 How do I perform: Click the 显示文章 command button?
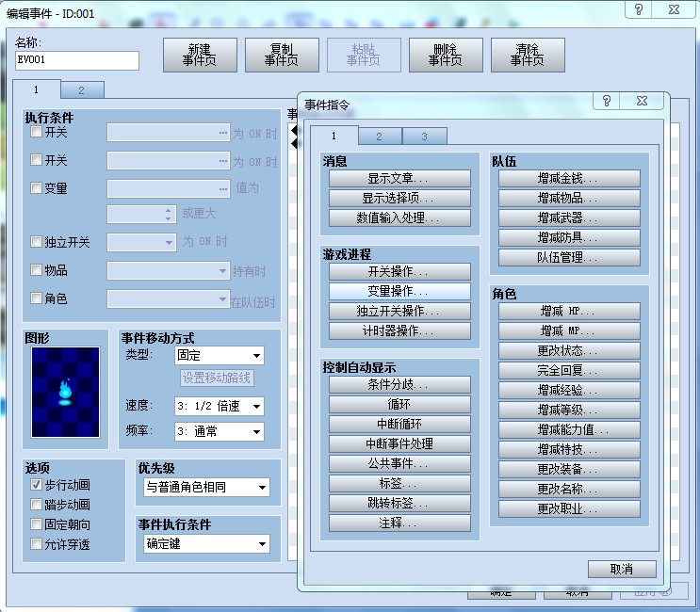(399, 179)
